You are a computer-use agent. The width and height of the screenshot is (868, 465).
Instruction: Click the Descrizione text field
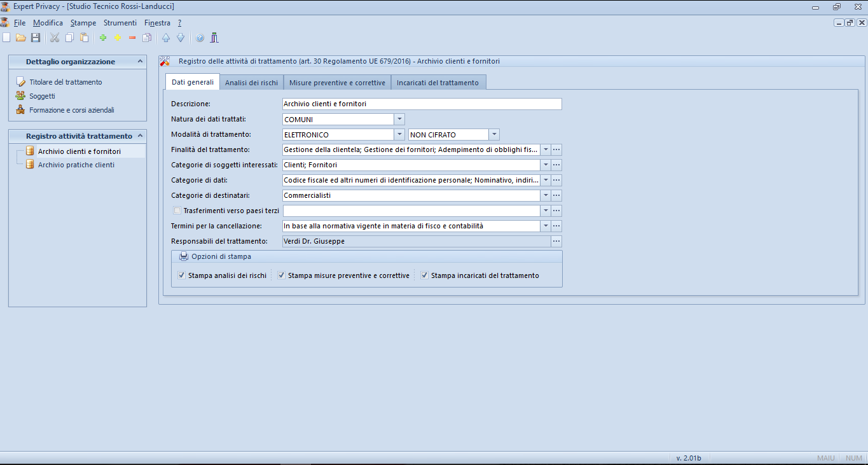[422, 104]
